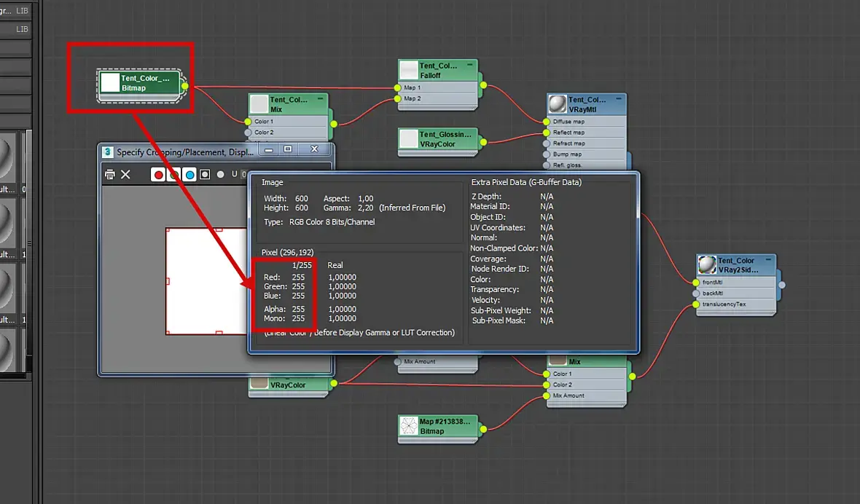Screen dimensions: 860x504
Task: Click the Color 1 socket on lower Mix node
Action: [x=547, y=374]
